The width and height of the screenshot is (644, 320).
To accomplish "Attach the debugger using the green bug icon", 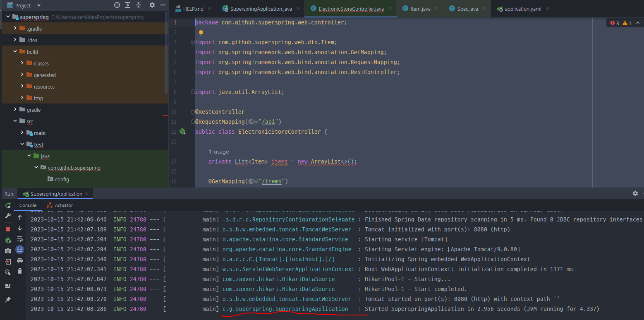I will click(x=8, y=240).
